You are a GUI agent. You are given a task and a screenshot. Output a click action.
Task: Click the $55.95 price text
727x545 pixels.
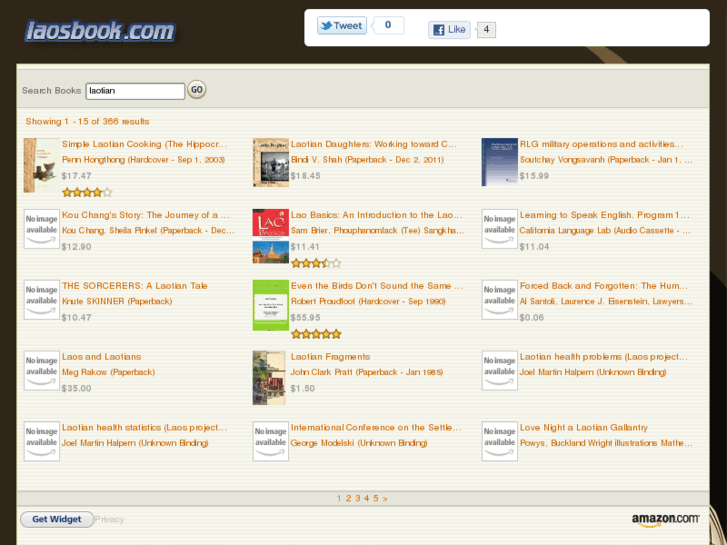306,318
